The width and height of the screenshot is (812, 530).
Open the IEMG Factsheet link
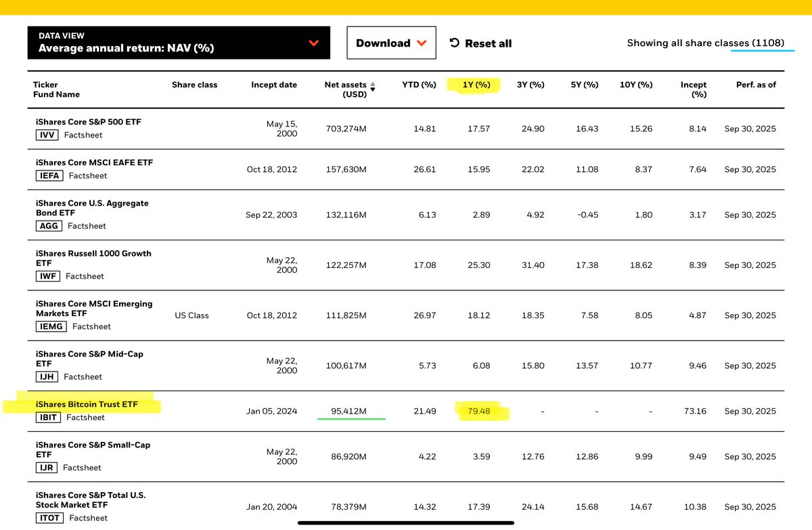pos(91,326)
